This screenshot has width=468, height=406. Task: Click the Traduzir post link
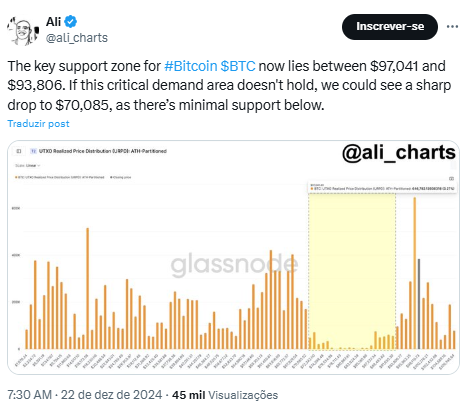pos(38,124)
